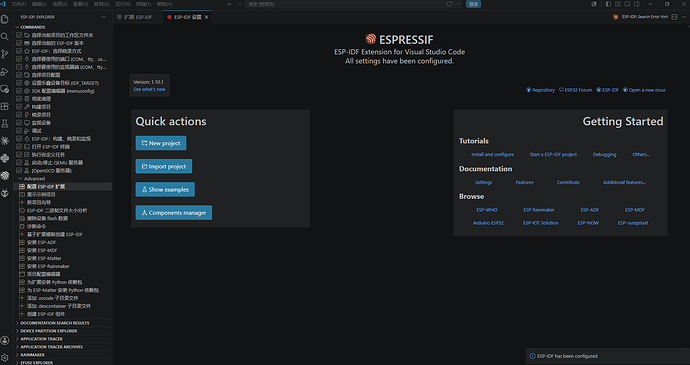Open the ESP32 Forum link
The image size is (690, 365).
coord(576,90)
